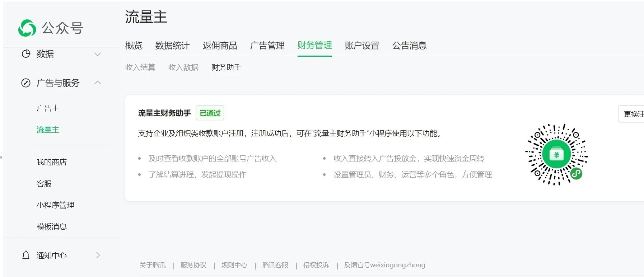Open the 关于腾讯 footer link
This screenshot has width=644, height=277.
pyautogui.click(x=153, y=265)
